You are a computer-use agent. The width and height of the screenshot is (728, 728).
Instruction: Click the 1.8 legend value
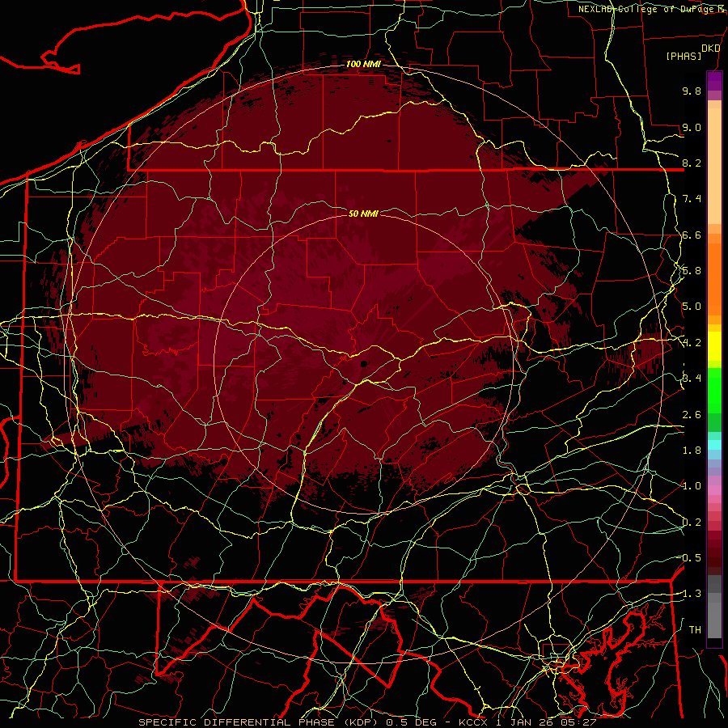click(x=692, y=451)
